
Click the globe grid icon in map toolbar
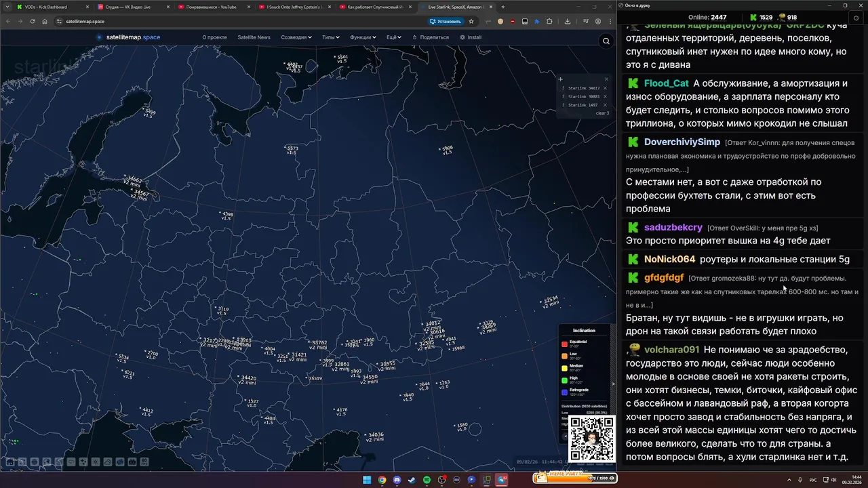click(35, 462)
